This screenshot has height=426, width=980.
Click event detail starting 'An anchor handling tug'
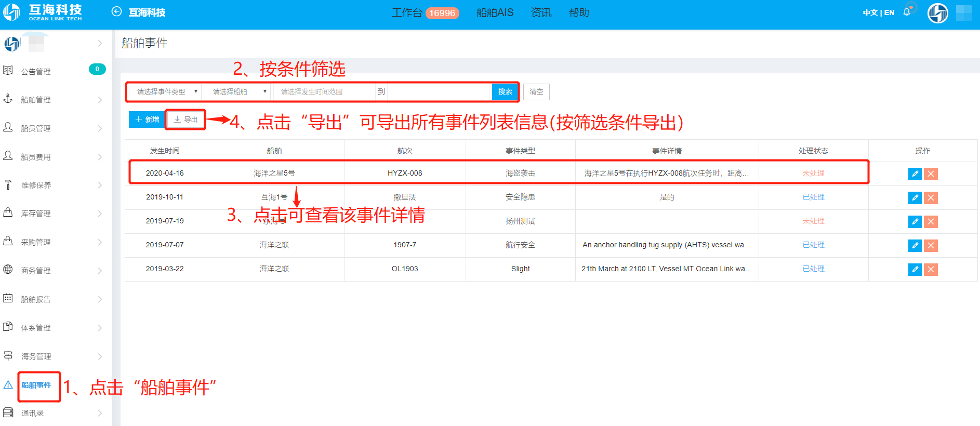(667, 245)
